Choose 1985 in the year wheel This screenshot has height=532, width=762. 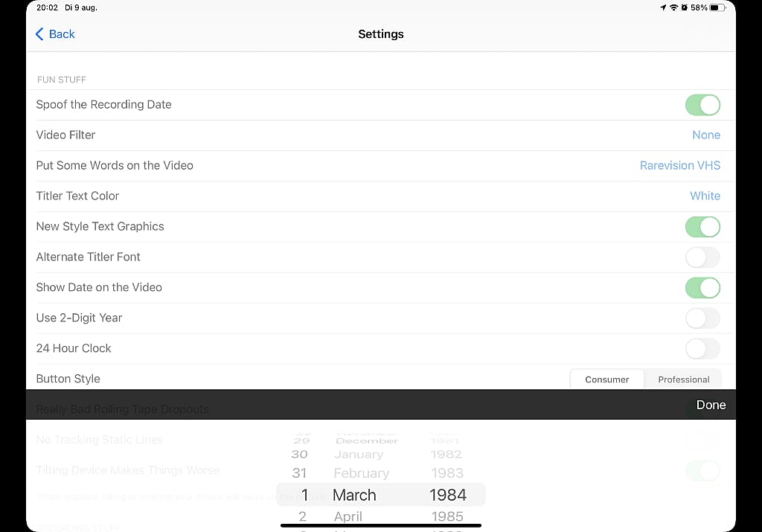click(446, 516)
